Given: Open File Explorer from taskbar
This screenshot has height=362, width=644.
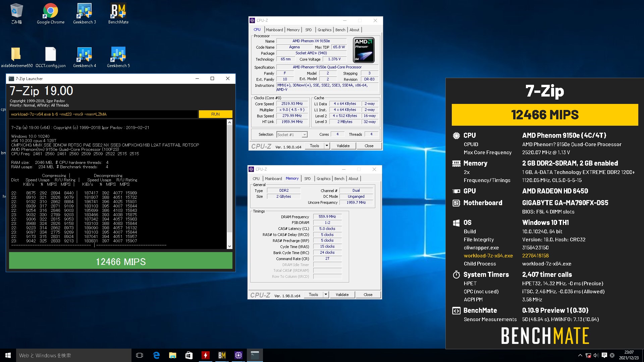Looking at the screenshot, I should [172, 355].
